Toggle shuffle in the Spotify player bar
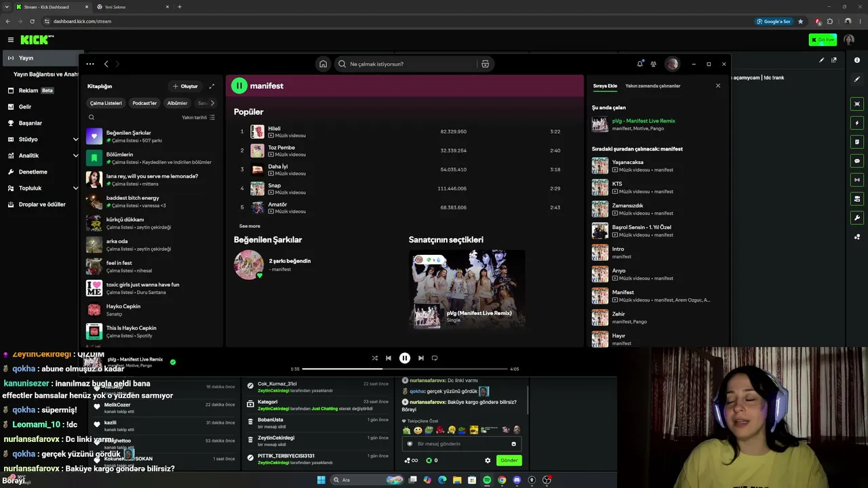The image size is (868, 488). click(374, 358)
